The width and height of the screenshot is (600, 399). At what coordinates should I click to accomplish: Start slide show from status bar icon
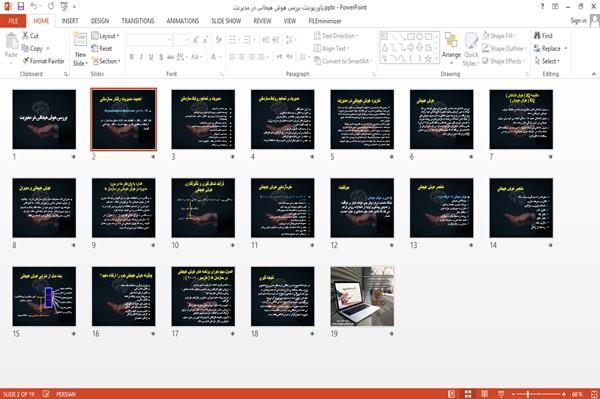501,394
